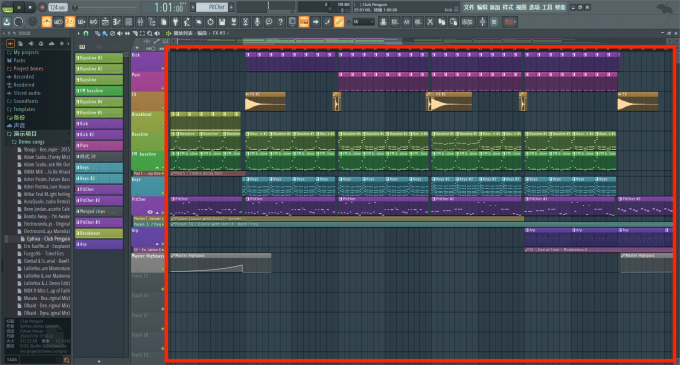Screen dimensions: 680x365
Task: Toggle the PitCher track eye icon
Action: 150,212
